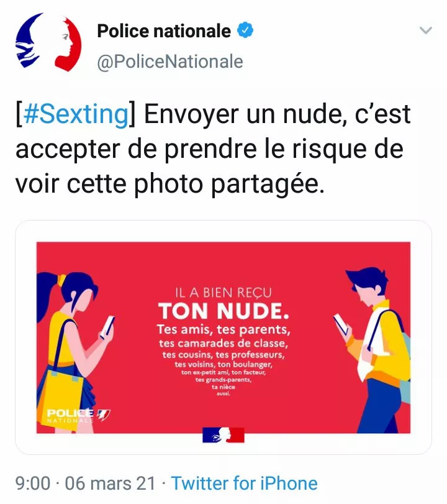Click the French flag Marianne logo
Viewport: 447px width, 504px height.
coord(223,435)
